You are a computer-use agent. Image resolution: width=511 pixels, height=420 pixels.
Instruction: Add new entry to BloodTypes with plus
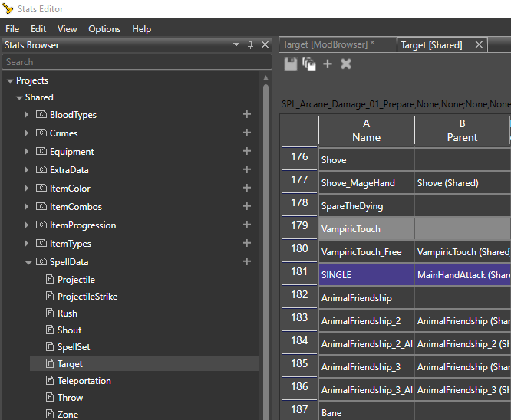coord(247,115)
